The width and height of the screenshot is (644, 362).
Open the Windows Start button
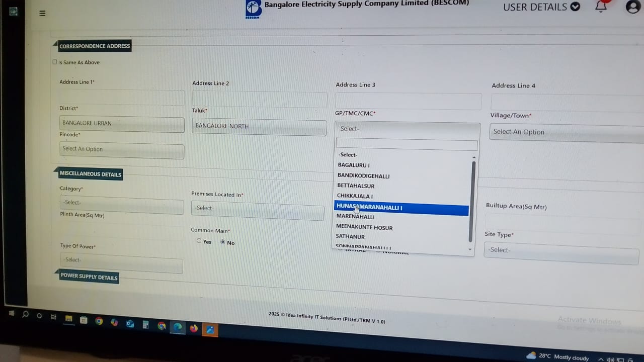11,314
